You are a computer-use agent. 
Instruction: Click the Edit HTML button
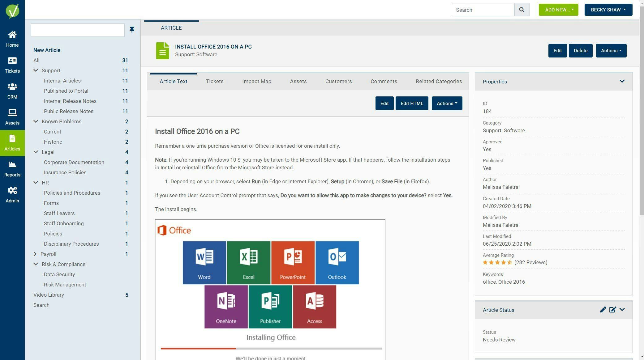point(411,103)
